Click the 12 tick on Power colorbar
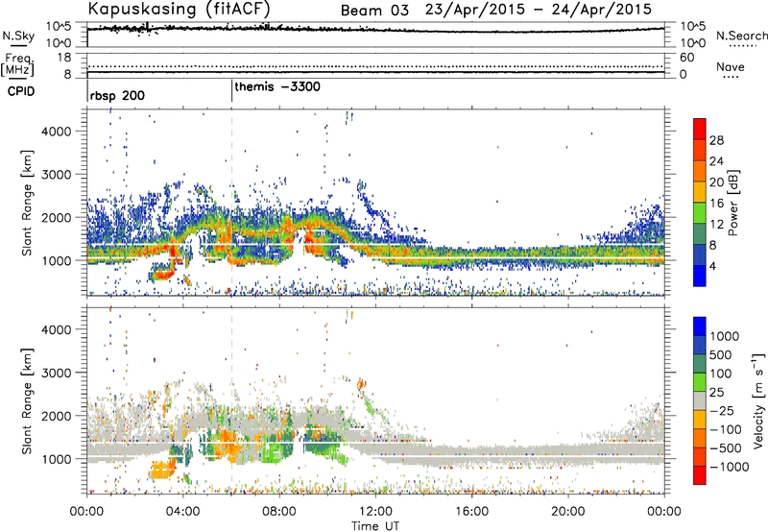This screenshot has width=768, height=532. coord(716,225)
